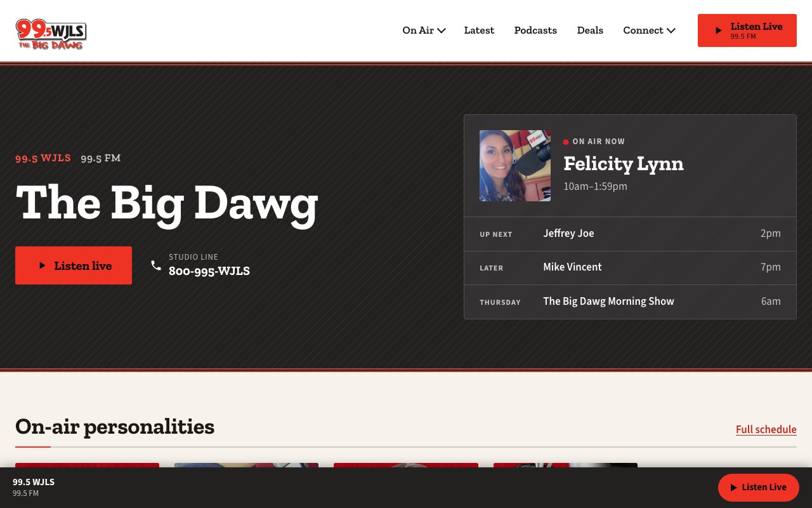Select Felicity Lynn on-air host name
The height and width of the screenshot is (508, 812).
(624, 164)
